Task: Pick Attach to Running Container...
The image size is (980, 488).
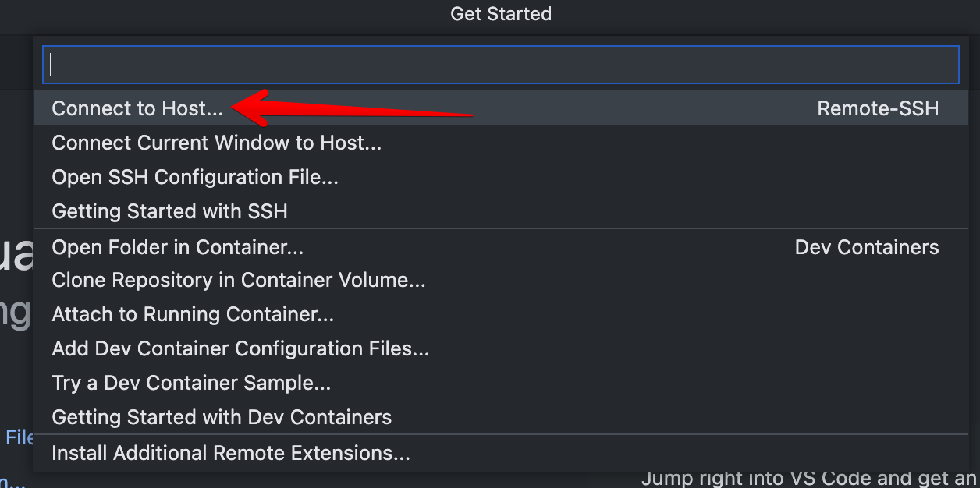Action: [x=193, y=315]
